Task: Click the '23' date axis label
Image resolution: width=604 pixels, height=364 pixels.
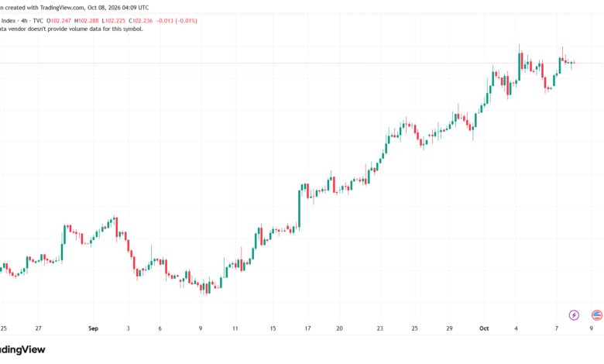Action: 379,328
